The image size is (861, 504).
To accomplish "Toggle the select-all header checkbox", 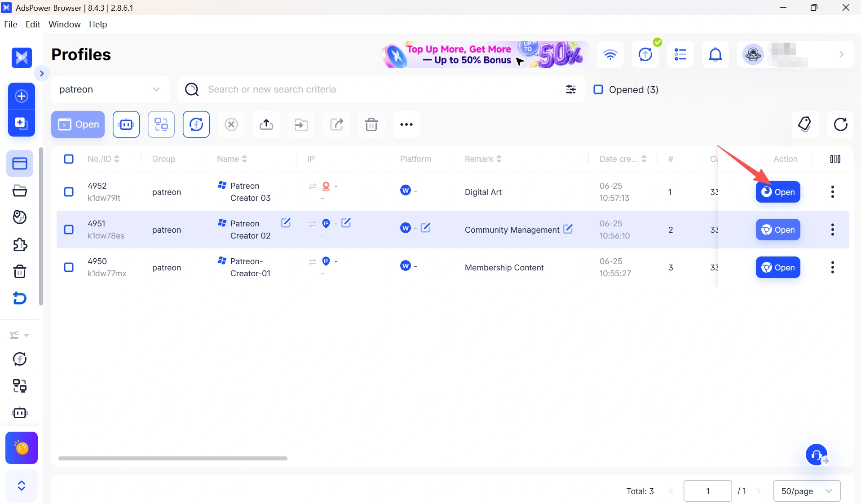I will (69, 159).
